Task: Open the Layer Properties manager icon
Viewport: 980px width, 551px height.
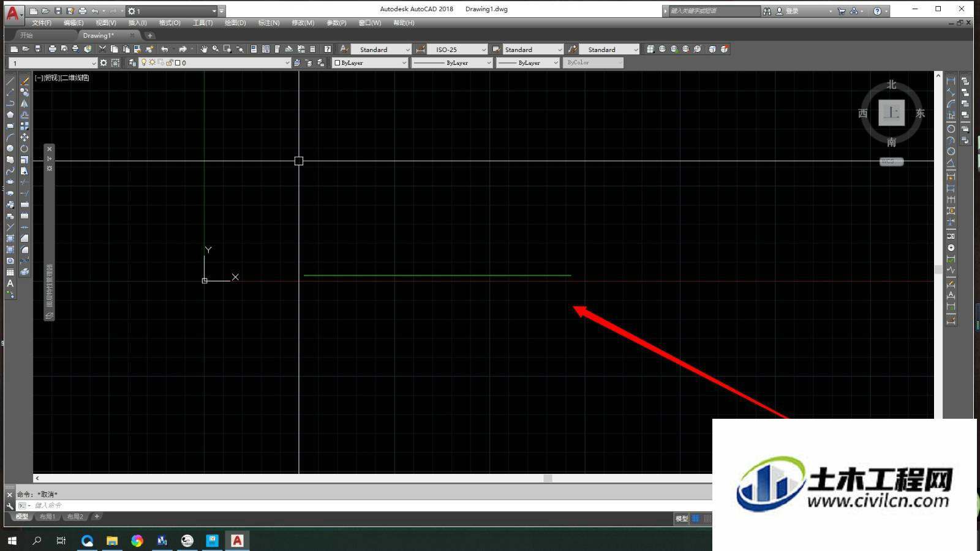Action: tap(132, 62)
